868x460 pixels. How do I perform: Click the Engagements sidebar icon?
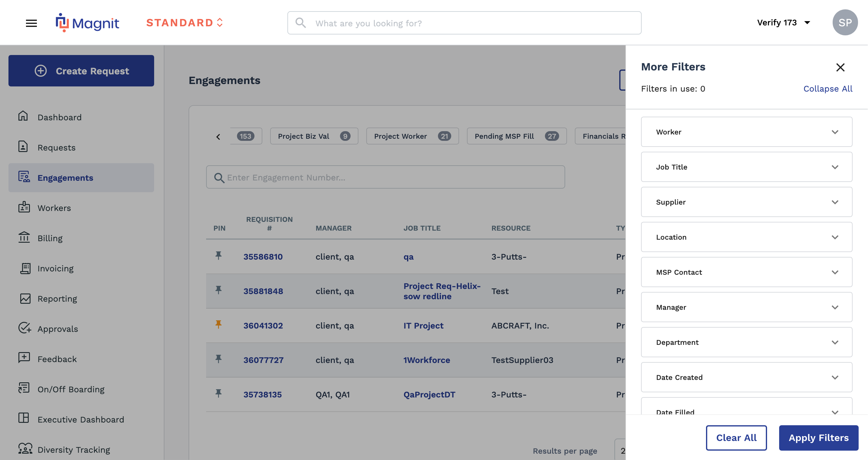24,177
